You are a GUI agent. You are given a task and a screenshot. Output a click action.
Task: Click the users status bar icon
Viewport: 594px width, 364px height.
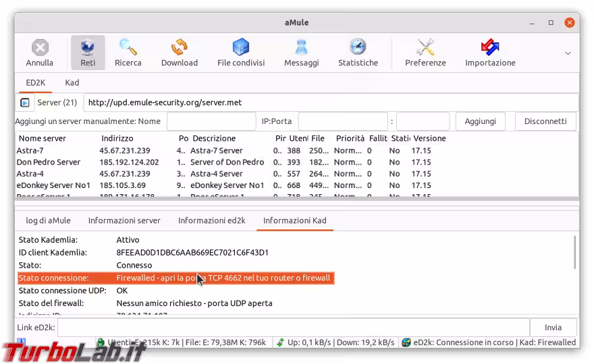tap(101, 342)
